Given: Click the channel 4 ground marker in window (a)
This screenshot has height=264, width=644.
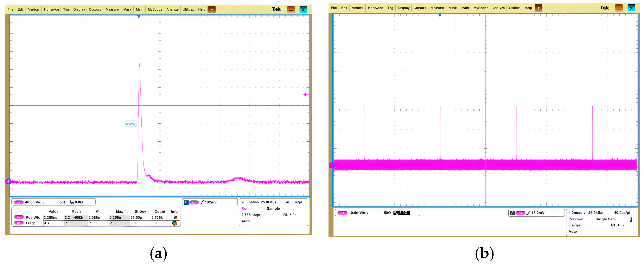Looking at the screenshot, I should [x=8, y=181].
